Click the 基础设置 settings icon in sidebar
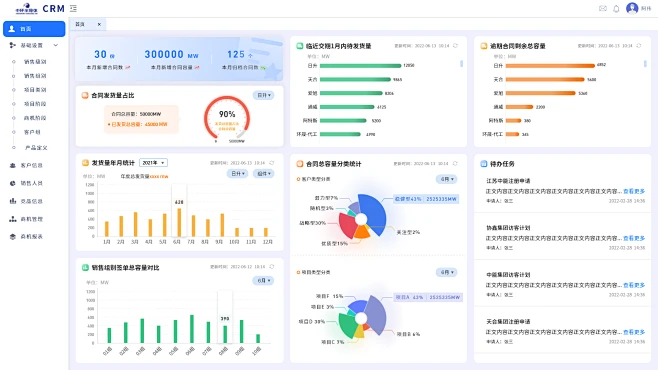The height and width of the screenshot is (370, 658). (x=13, y=45)
